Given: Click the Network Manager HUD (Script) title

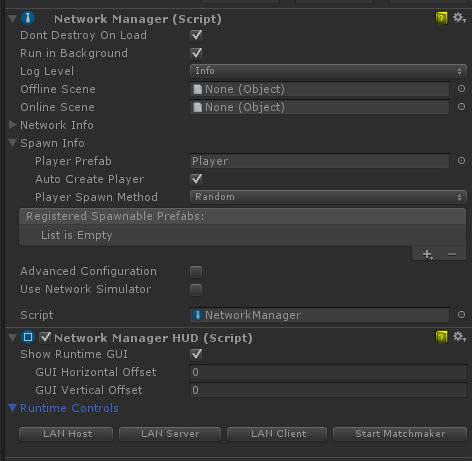Looking at the screenshot, I should tap(153, 338).
